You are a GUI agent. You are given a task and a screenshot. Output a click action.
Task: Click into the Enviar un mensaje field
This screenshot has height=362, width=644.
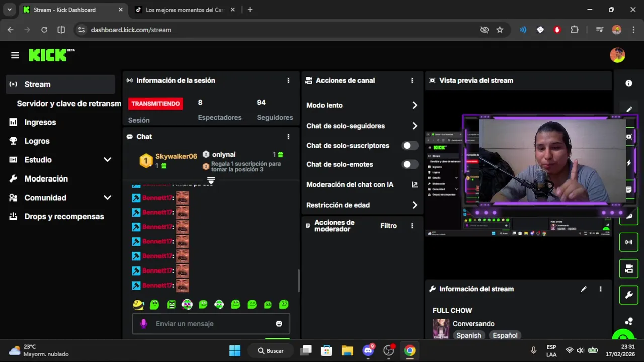click(x=211, y=324)
